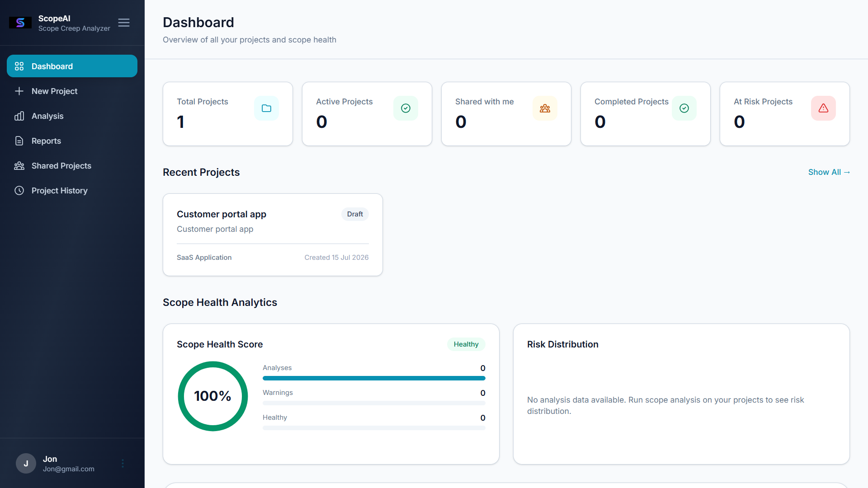Click the Warnings progress bar
Viewport: 868px width, 488px height.
pos(374,403)
